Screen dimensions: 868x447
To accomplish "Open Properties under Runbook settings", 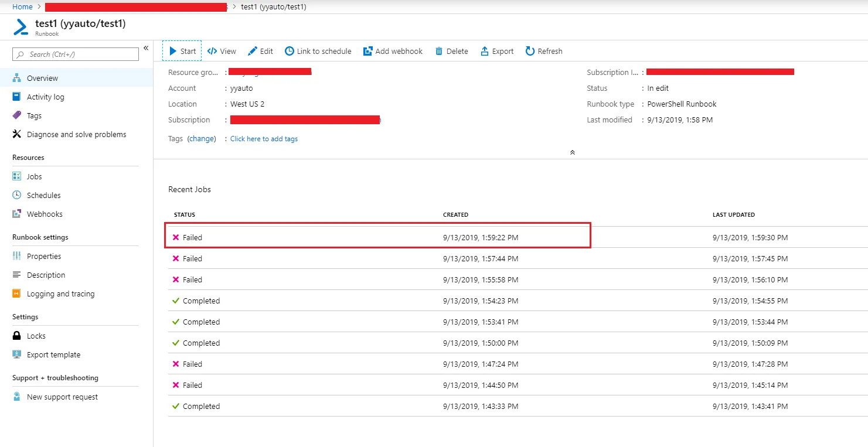I will 76,256.
